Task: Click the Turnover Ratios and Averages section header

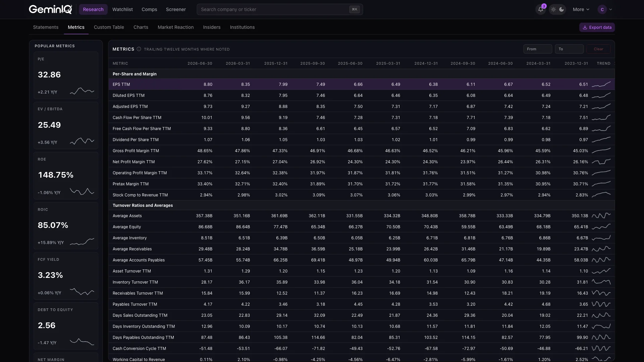Action: (x=143, y=205)
